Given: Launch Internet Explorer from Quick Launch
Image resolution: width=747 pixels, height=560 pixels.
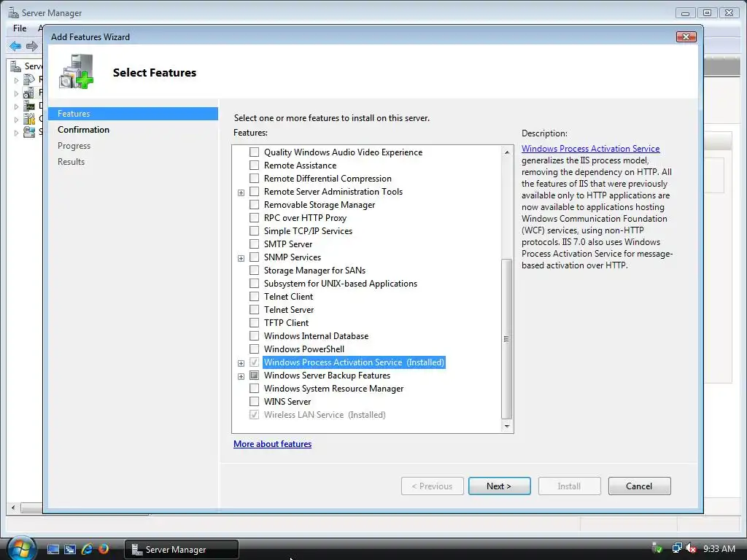Looking at the screenshot, I should [x=87, y=549].
